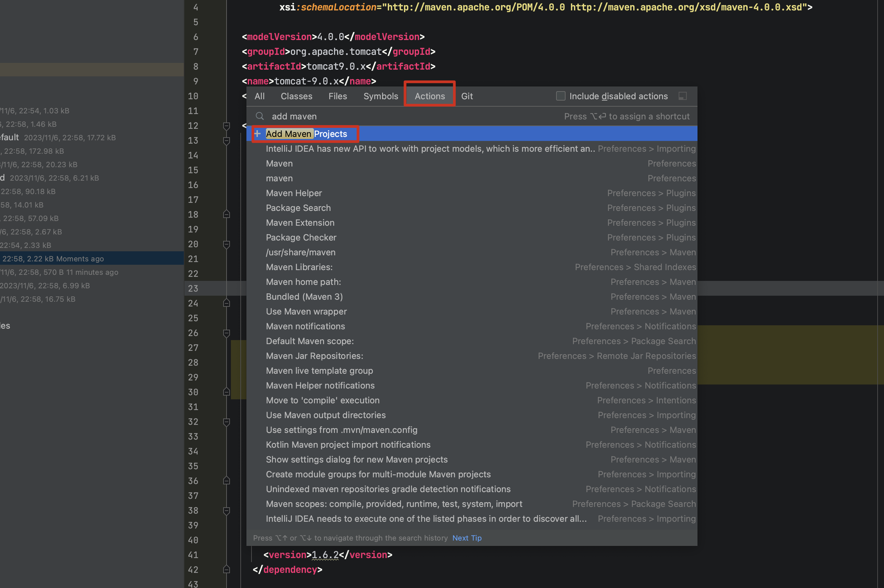Open the Symbols tab

(x=380, y=97)
